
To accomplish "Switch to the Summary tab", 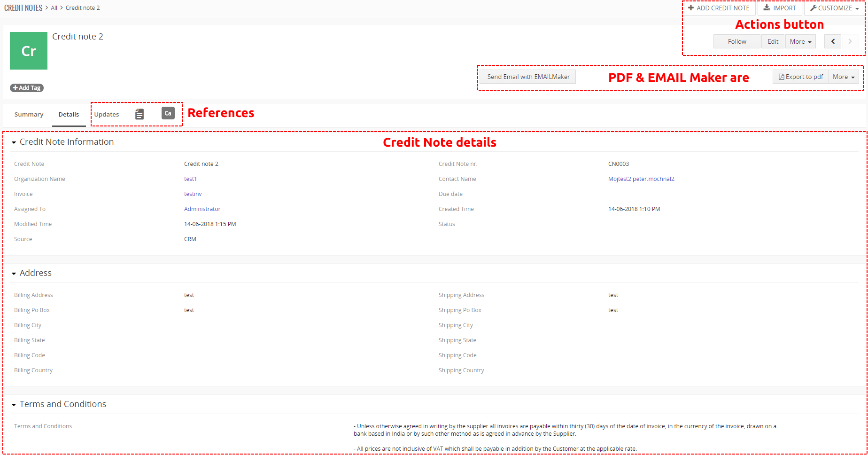I will (29, 114).
